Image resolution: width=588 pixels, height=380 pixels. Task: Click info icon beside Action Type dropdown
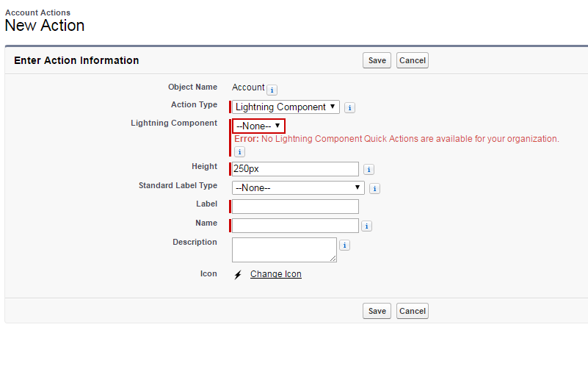349,107
